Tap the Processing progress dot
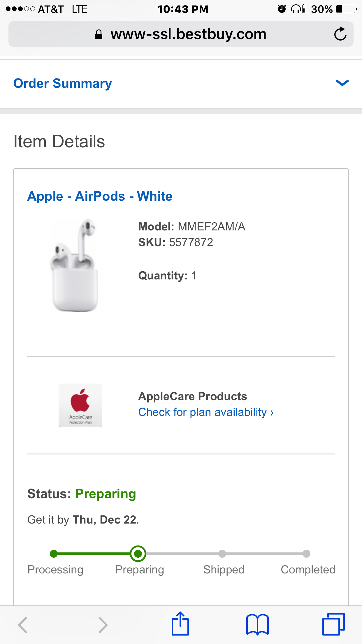 click(54, 554)
